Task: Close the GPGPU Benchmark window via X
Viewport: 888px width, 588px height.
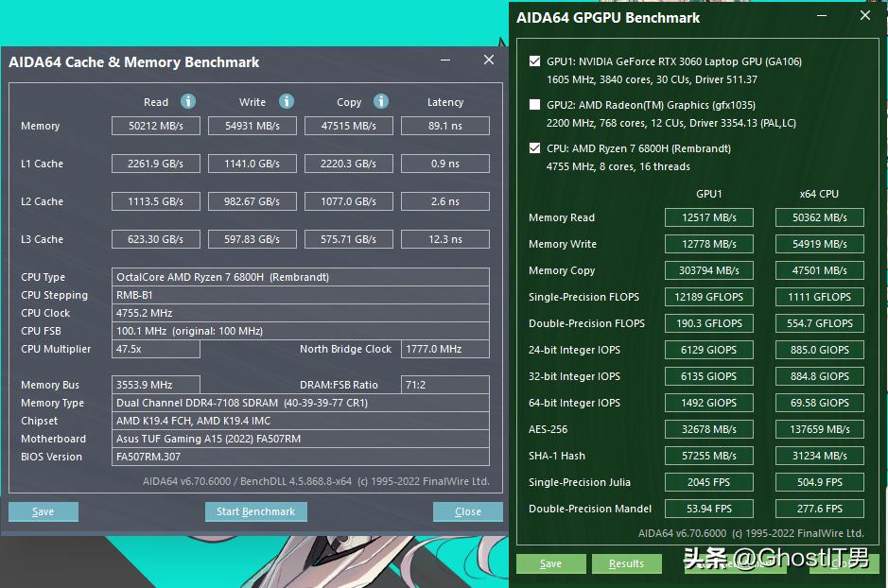Action: (864, 16)
